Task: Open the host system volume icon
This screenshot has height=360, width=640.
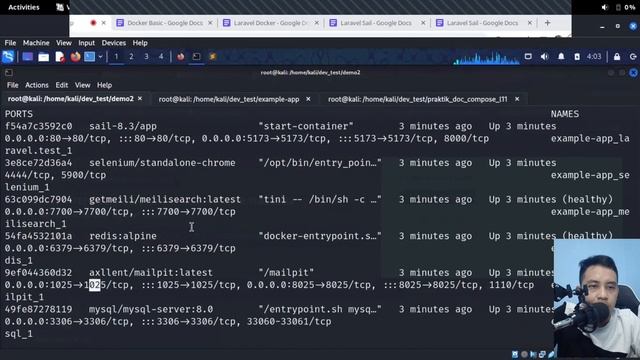Action: (x=604, y=7)
